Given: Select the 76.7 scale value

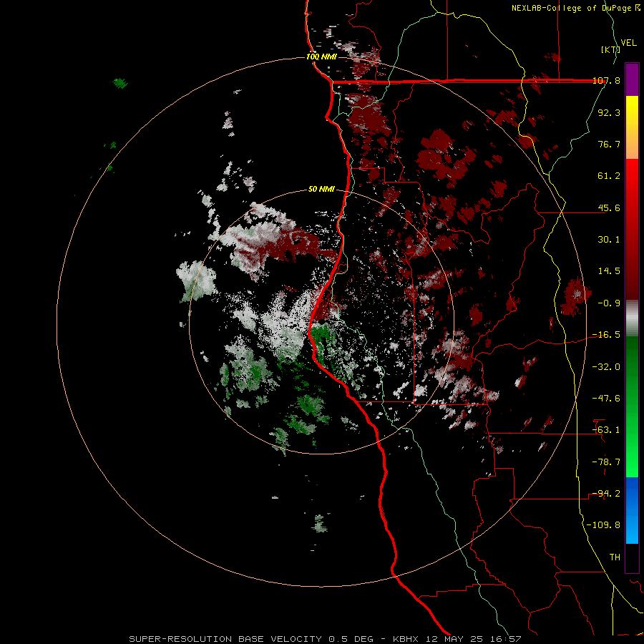Looking at the screenshot, I should [x=609, y=144].
